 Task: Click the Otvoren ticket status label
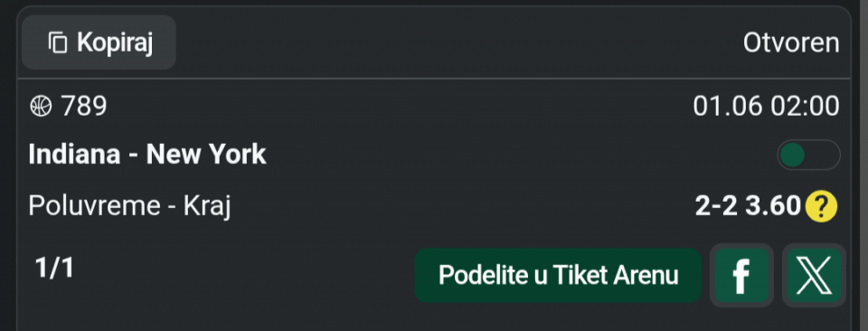791,43
